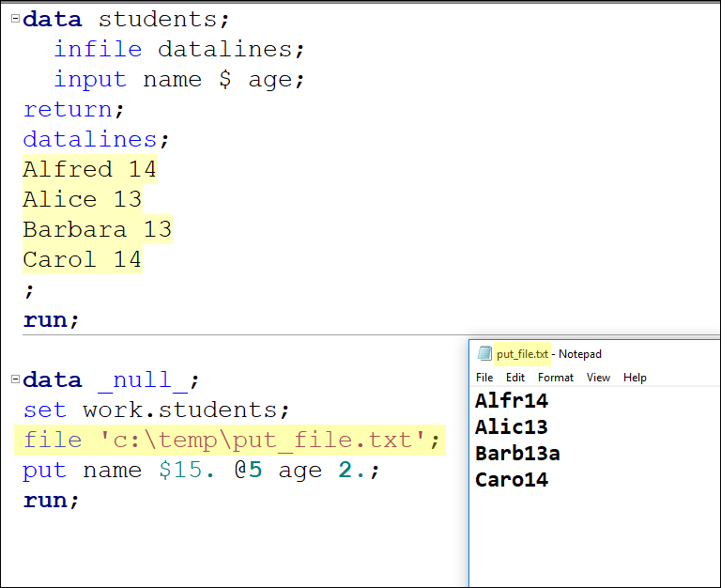This screenshot has width=721, height=588.
Task: Click the last 'run;' statement
Action: (x=51, y=500)
